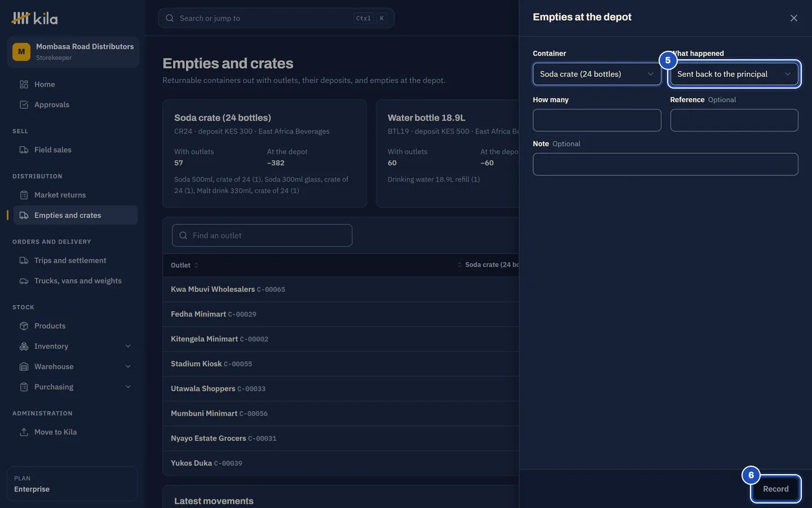The height and width of the screenshot is (508, 812).
Task: Open Market returns page
Action: 76,195
